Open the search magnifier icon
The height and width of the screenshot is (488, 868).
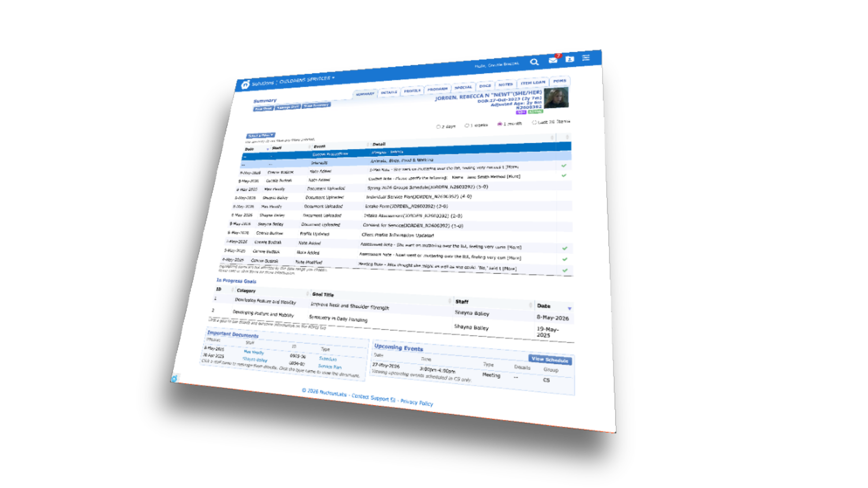tap(534, 62)
